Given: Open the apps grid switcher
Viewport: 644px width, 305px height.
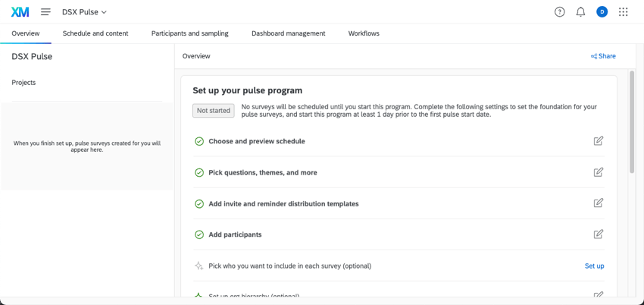Looking at the screenshot, I should click(x=623, y=12).
